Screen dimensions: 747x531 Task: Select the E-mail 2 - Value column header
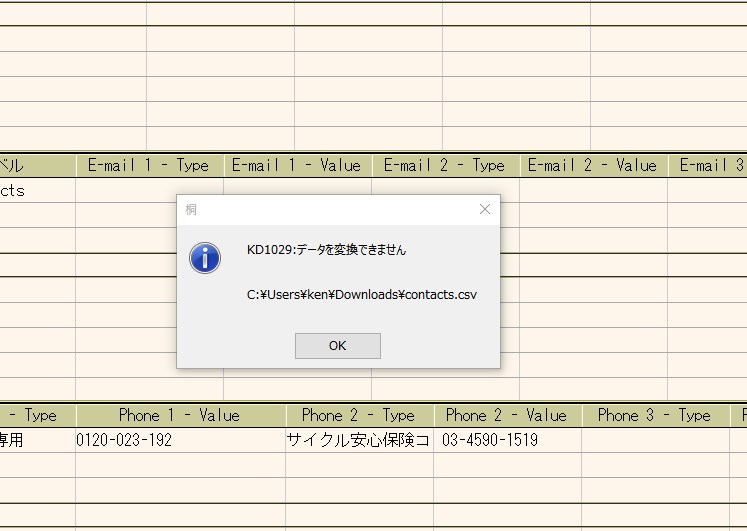(x=593, y=166)
